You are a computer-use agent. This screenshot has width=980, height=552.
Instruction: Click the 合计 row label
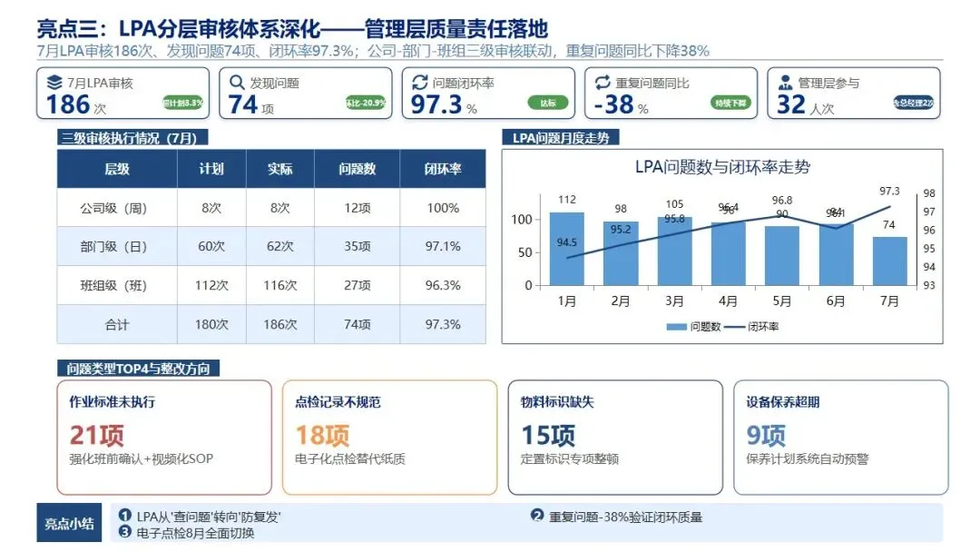tap(117, 324)
